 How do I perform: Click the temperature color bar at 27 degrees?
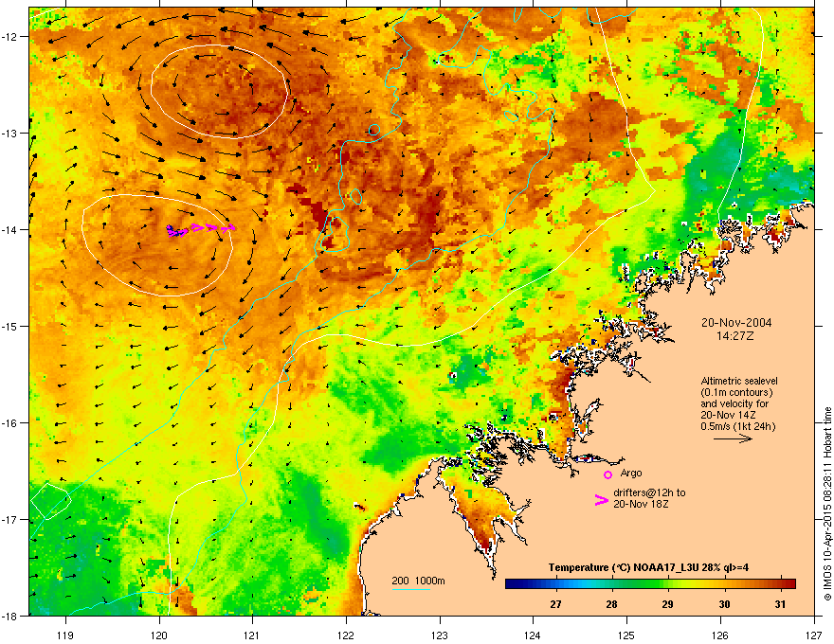[556, 583]
